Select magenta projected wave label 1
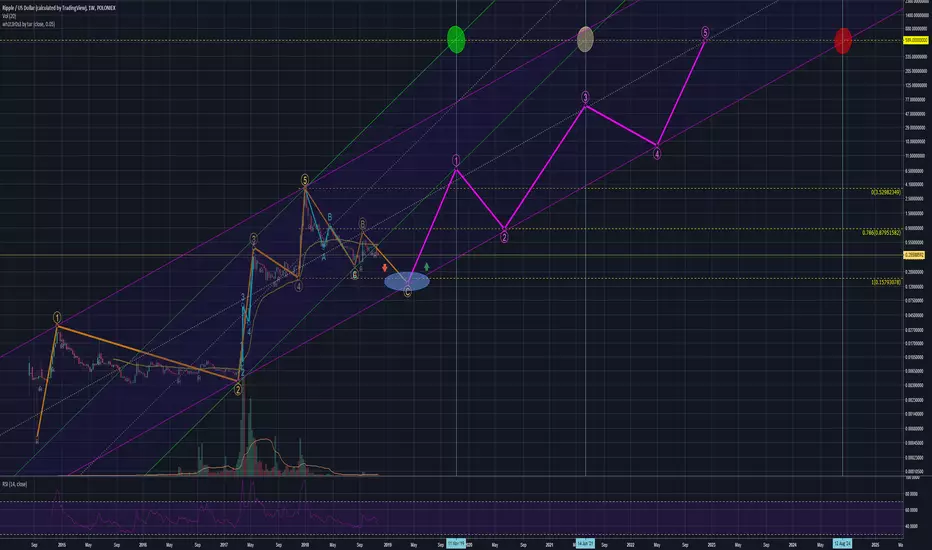Viewport: 932px width, 550px height. tap(456, 161)
